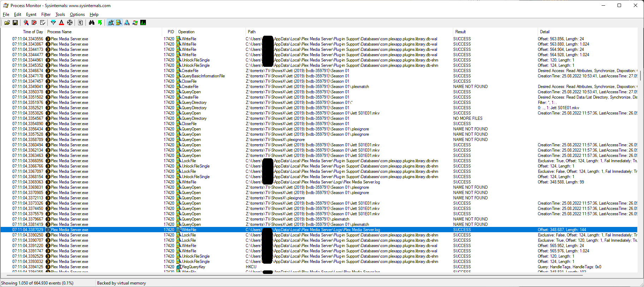Toggle event capture with the magnifier icon
This screenshot has height=287, width=644.
(x=26, y=23)
